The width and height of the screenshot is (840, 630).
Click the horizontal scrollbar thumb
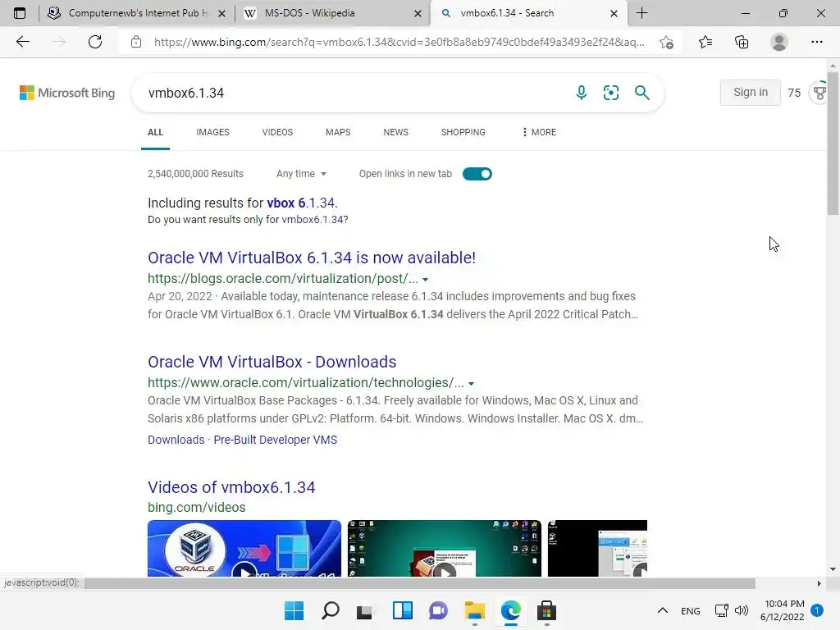(x=420, y=583)
